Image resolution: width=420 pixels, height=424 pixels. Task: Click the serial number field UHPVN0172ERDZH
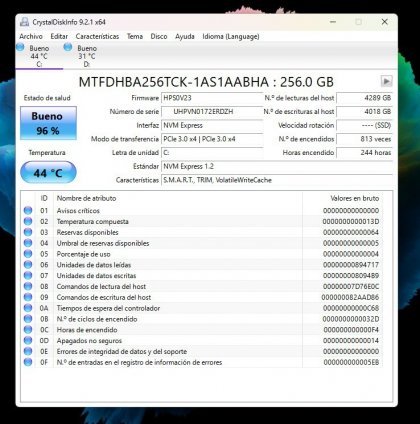pos(212,112)
